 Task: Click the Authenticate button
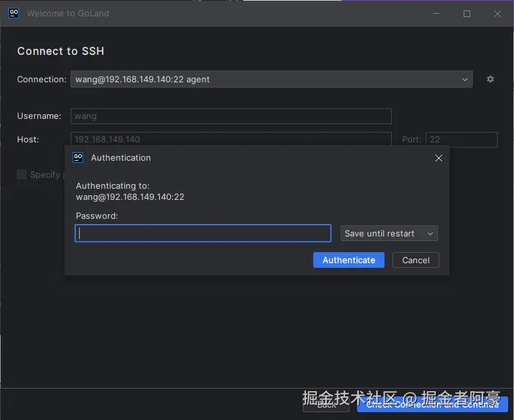point(349,260)
